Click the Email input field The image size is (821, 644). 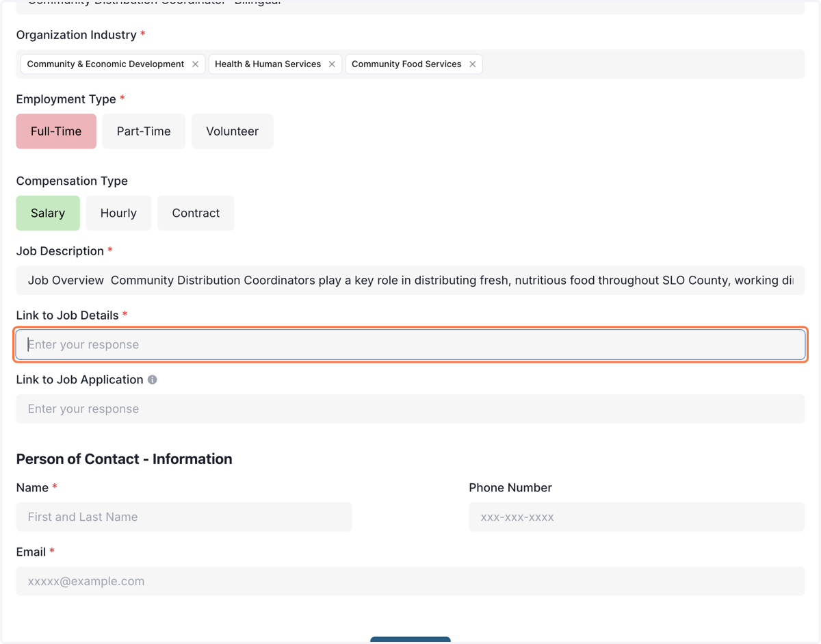point(410,582)
